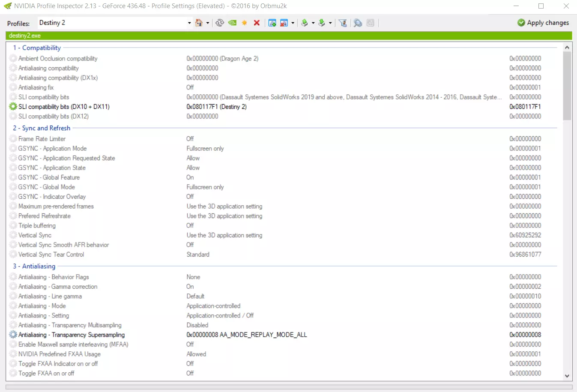This screenshot has height=392, width=577.
Task: Open the dropdown arrow beside remove application icon
Action: pos(293,23)
